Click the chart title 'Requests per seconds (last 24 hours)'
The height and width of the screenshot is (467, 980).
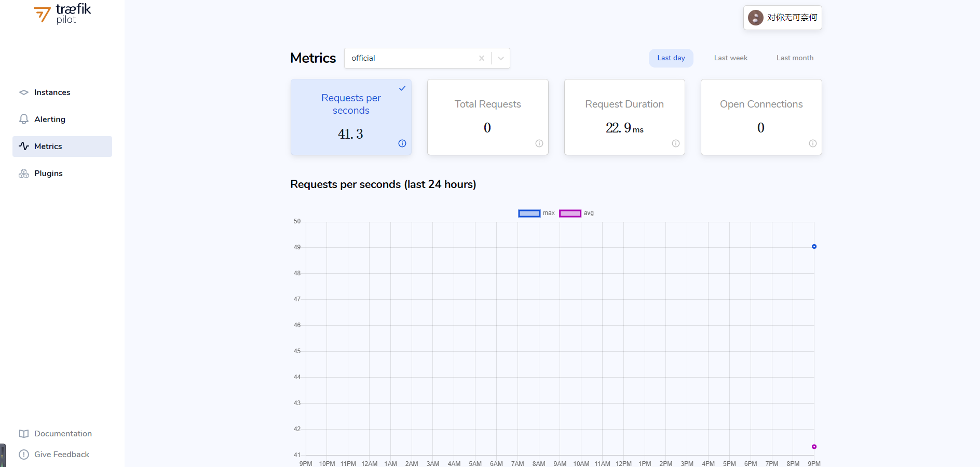pos(383,184)
